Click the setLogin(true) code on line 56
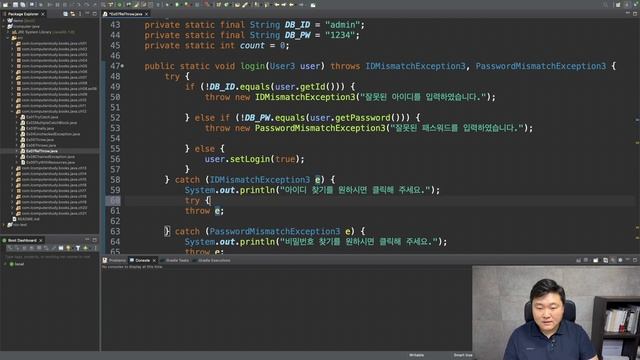640x360 pixels. [x=254, y=159]
